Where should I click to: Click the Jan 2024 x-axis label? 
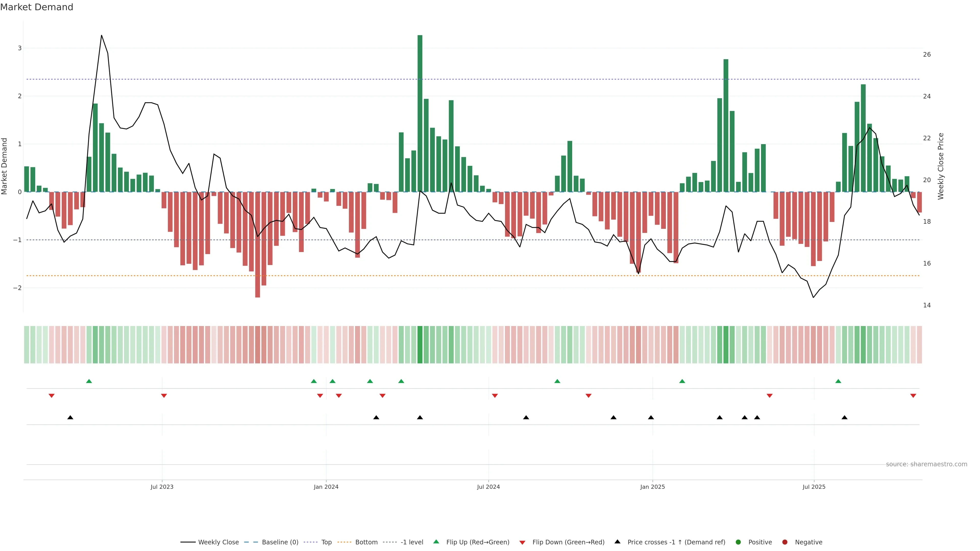tap(326, 487)
